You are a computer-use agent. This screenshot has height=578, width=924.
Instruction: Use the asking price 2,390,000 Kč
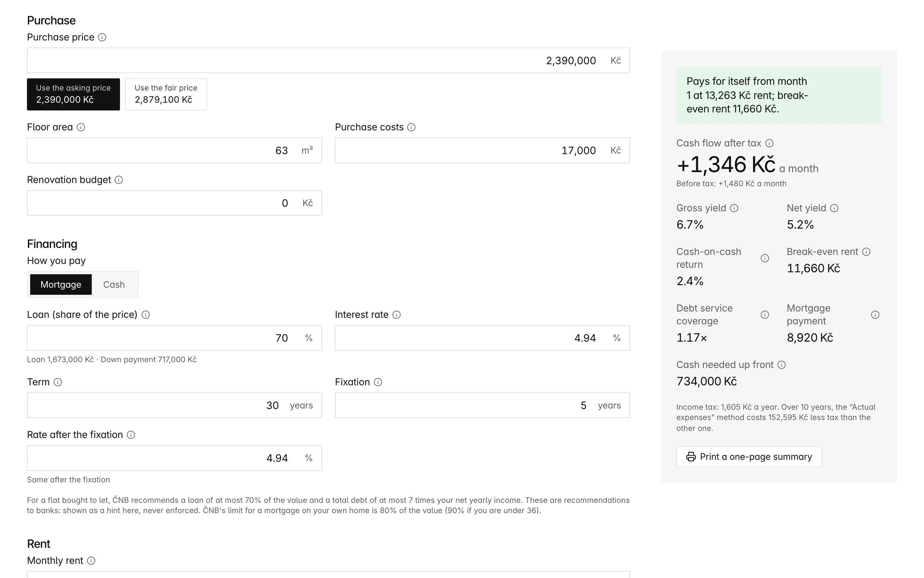[x=73, y=94]
